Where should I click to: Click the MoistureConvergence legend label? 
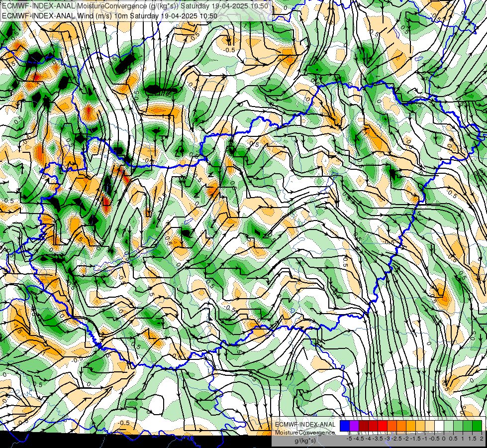[x=305, y=433]
